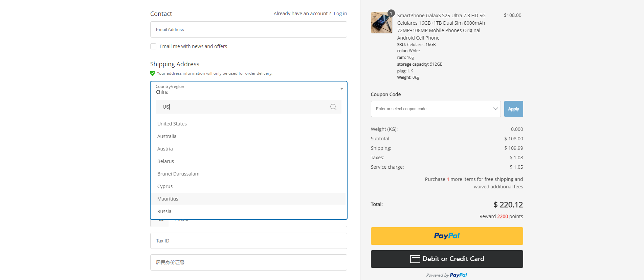Click the free shipping promotion message
Image resolution: width=644 pixels, height=280 pixels.
tap(474, 183)
